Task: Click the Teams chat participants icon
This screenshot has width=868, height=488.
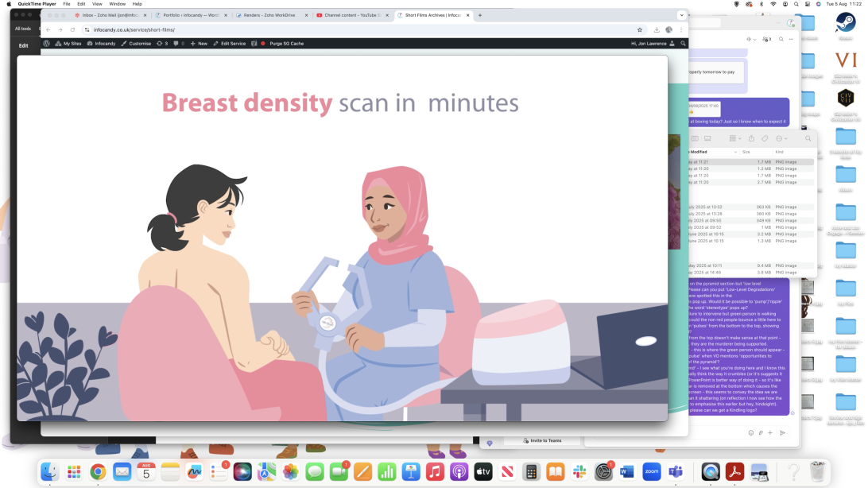Action: [x=766, y=39]
